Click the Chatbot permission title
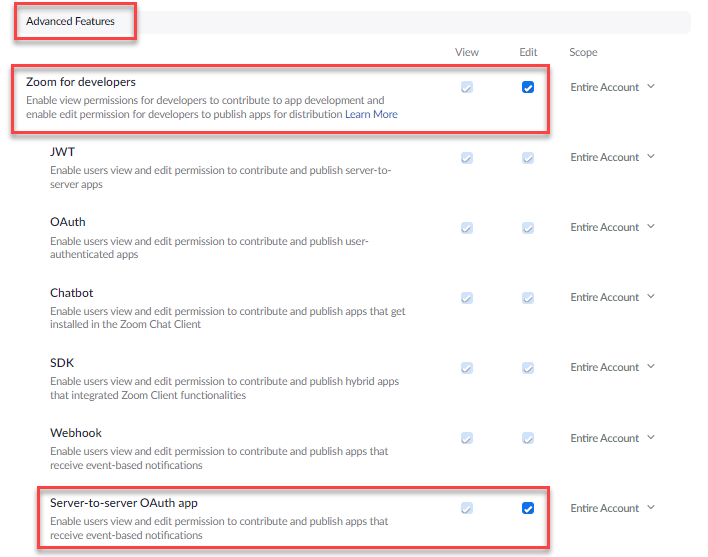Screen dimensions: 708x557 coord(71,292)
